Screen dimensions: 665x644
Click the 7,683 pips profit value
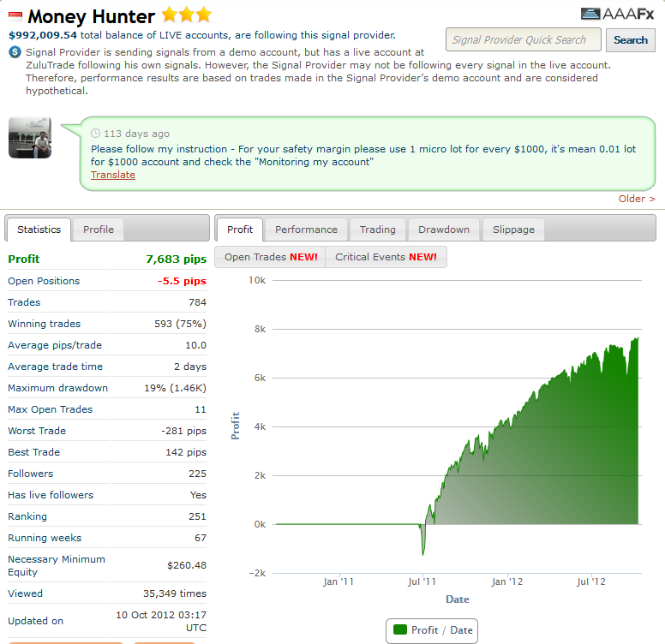176,259
